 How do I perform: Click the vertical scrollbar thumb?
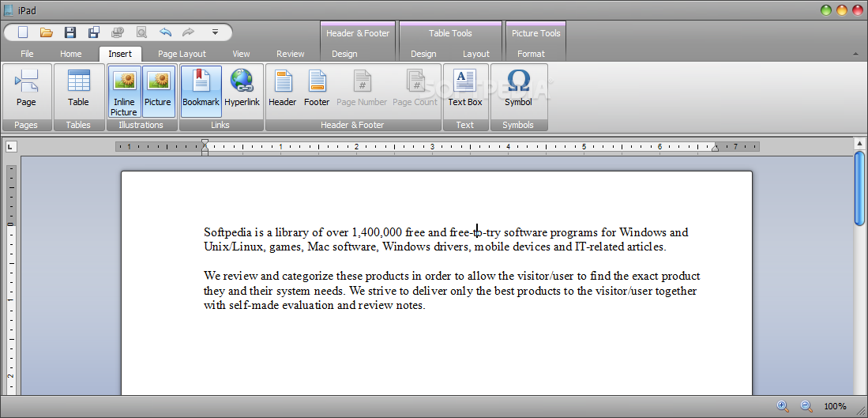(859, 188)
